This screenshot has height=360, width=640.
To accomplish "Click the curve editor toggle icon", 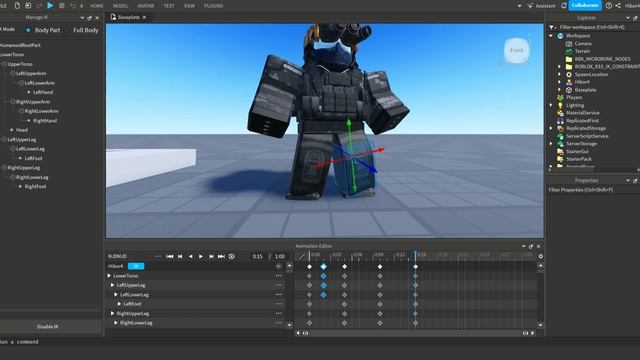I will click(x=301, y=256).
